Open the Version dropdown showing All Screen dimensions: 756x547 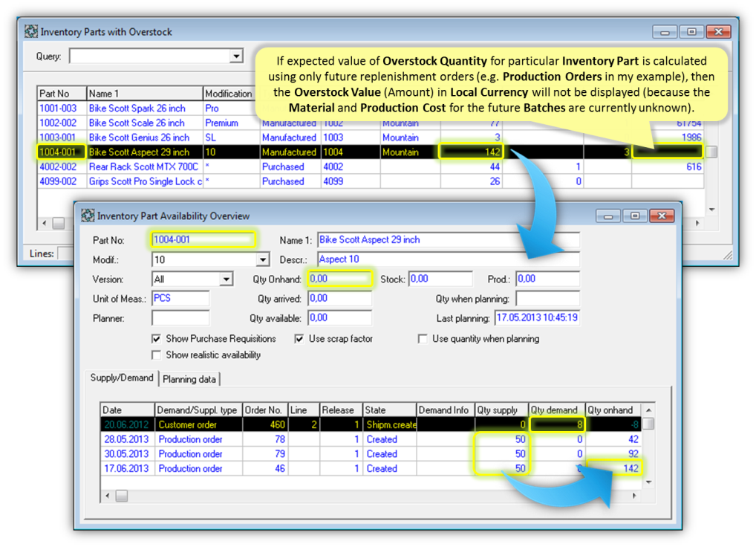(226, 279)
